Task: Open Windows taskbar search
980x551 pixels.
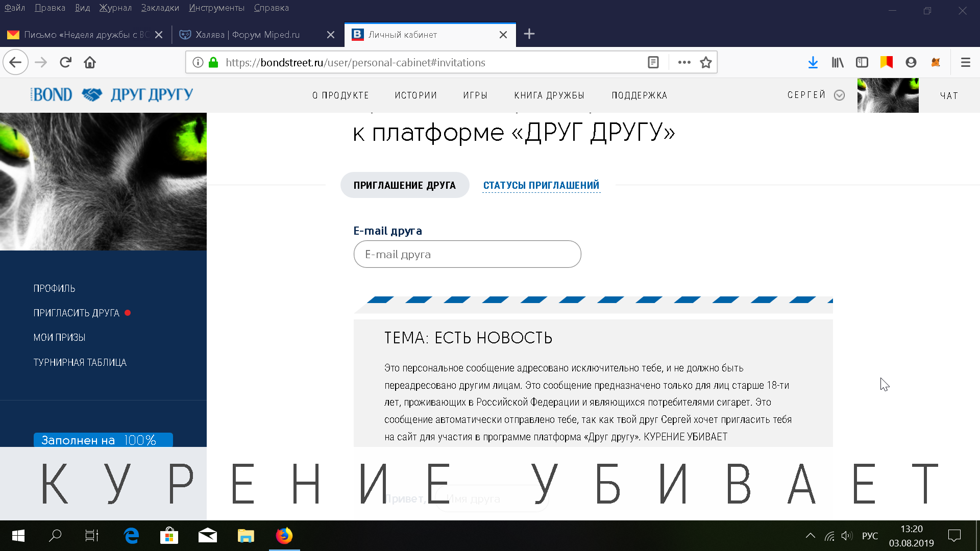Action: click(x=55, y=536)
